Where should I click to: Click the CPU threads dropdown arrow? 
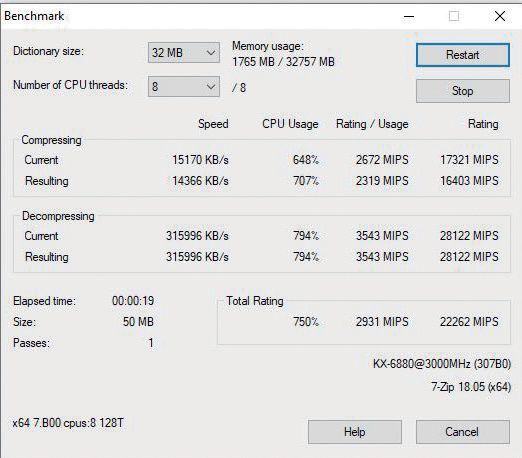[x=211, y=87]
